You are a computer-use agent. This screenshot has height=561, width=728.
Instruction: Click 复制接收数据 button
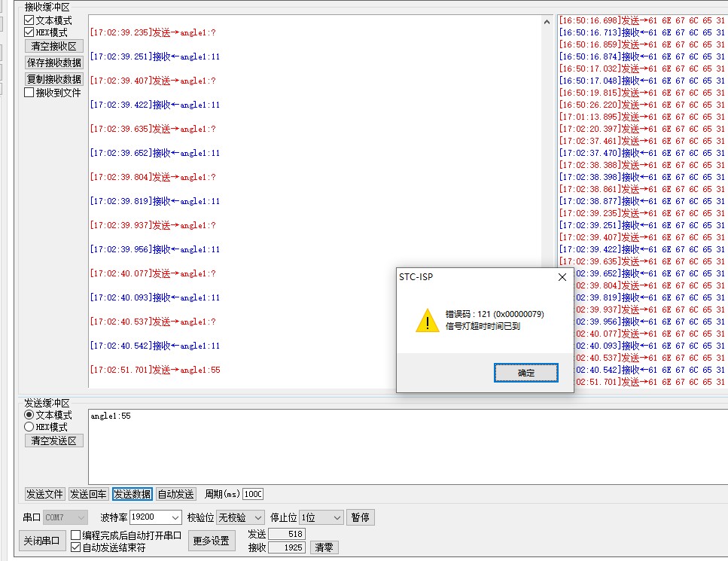coord(54,79)
